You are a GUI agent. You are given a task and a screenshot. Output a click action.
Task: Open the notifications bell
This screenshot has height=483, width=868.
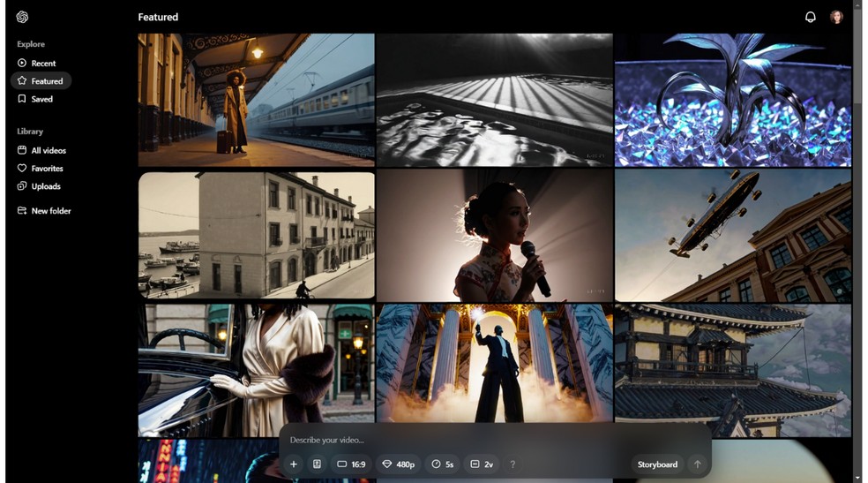click(810, 17)
